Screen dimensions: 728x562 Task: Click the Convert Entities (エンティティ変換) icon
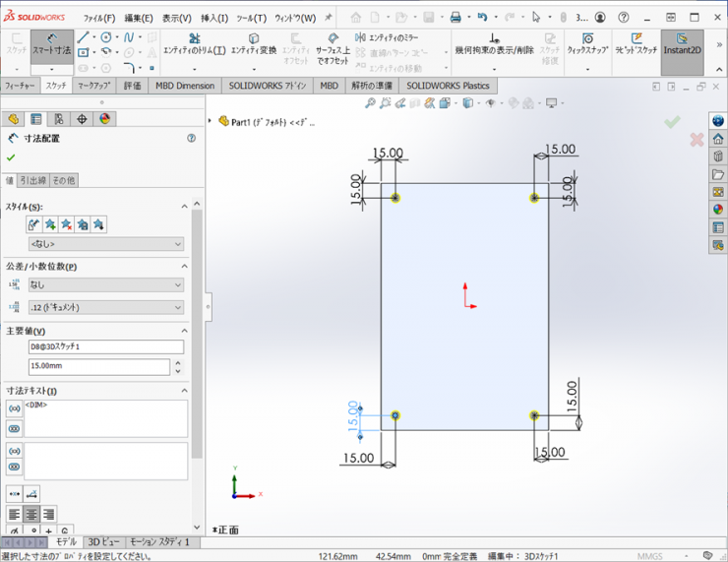pyautogui.click(x=254, y=39)
